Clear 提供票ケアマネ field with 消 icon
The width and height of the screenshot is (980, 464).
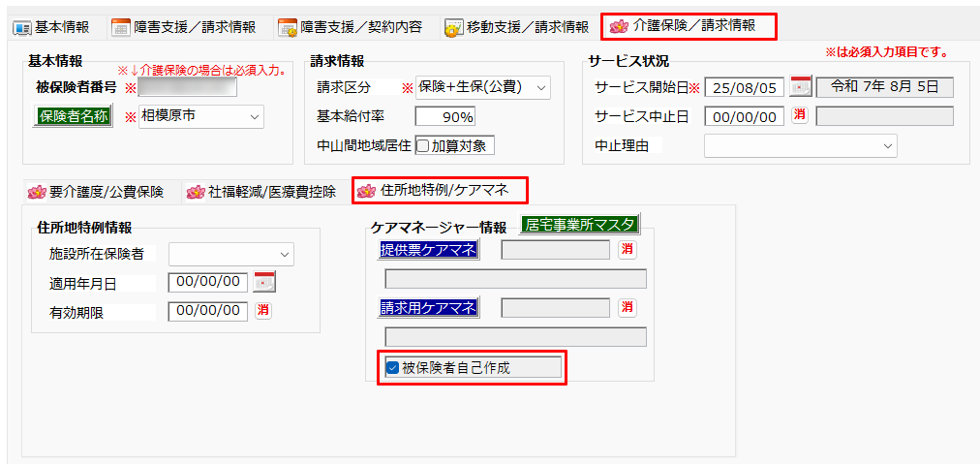click(628, 250)
